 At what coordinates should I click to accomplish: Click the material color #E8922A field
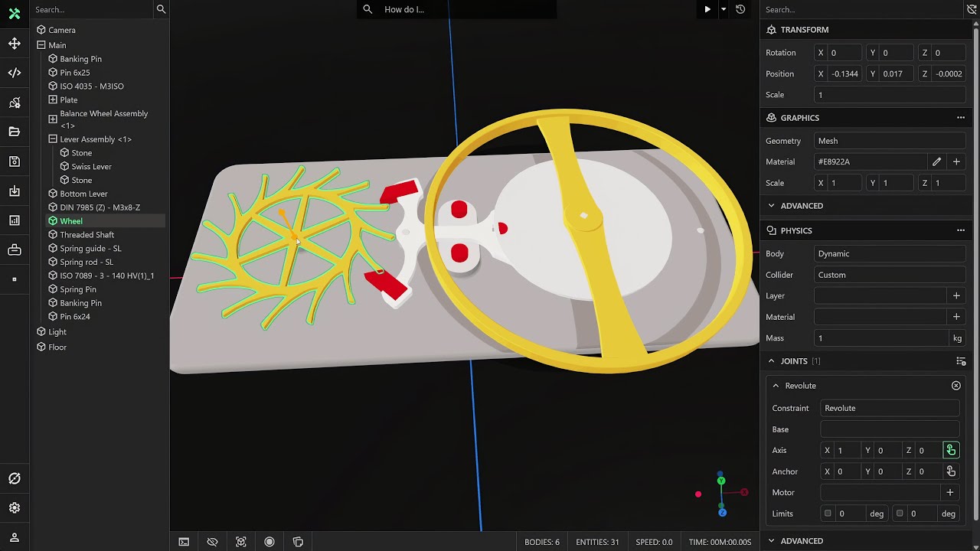click(x=871, y=161)
